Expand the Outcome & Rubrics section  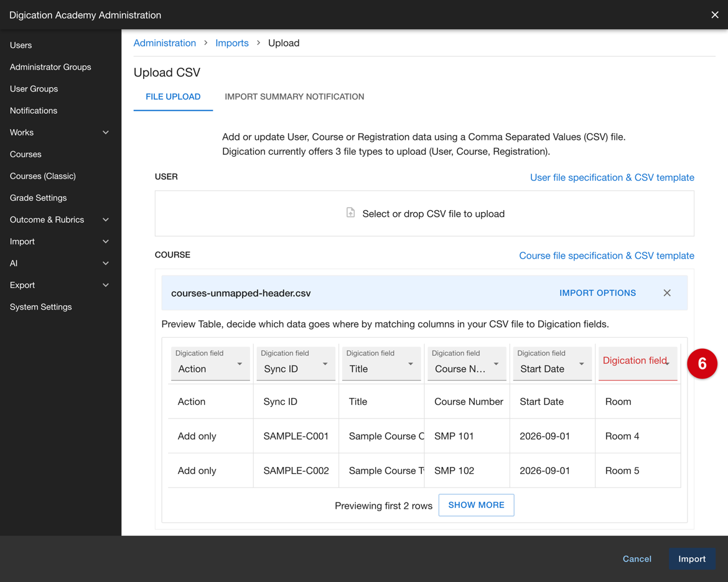[x=106, y=219]
